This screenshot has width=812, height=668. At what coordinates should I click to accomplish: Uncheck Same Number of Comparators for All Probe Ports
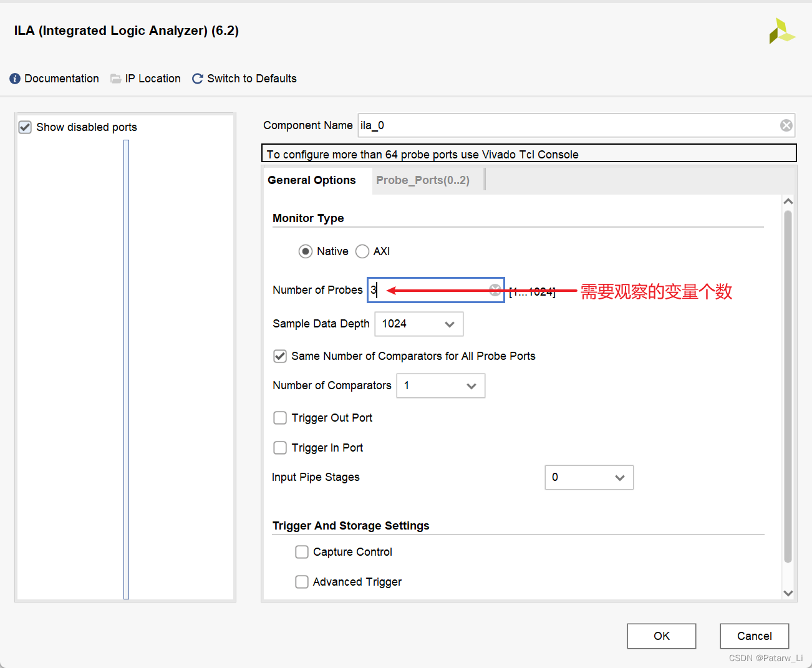click(280, 356)
